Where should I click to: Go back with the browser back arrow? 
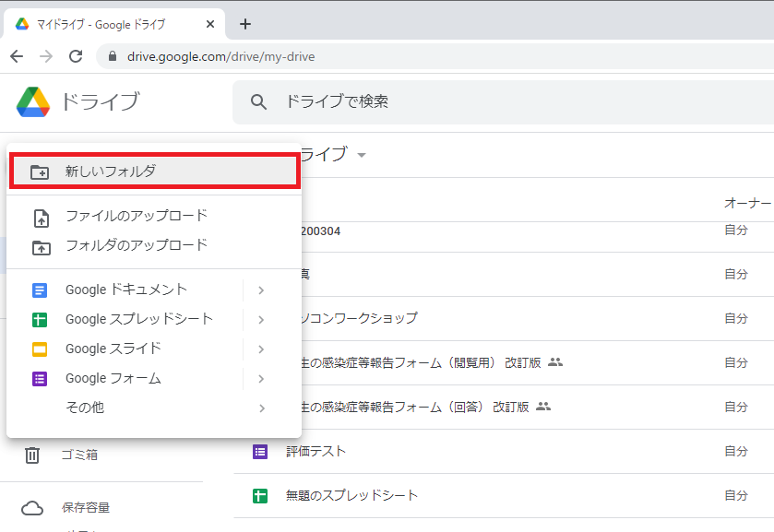tap(17, 56)
